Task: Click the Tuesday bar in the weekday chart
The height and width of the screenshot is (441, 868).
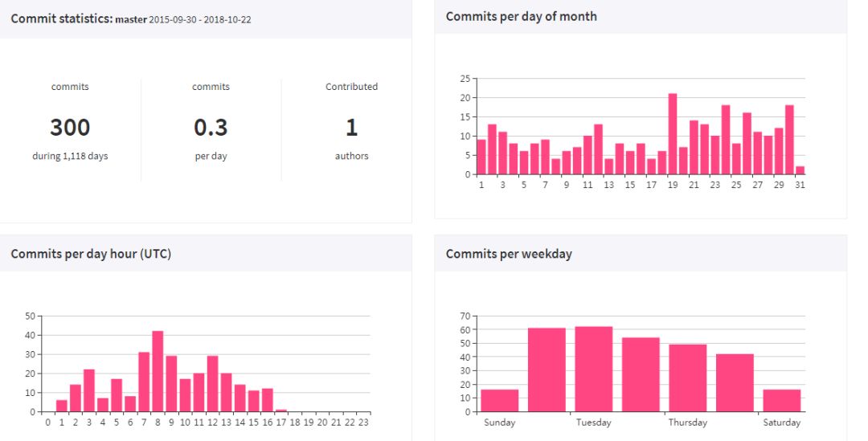Action: click(x=594, y=370)
